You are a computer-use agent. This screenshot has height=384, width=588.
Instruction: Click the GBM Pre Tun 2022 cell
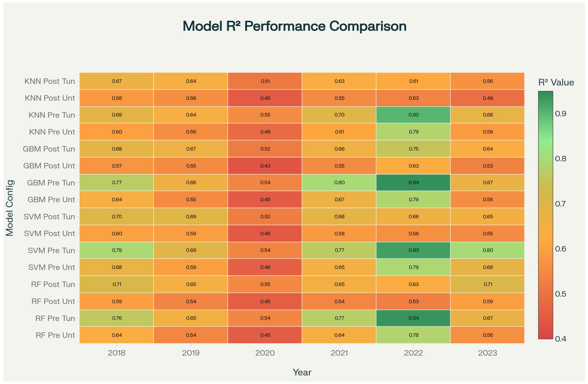413,182
